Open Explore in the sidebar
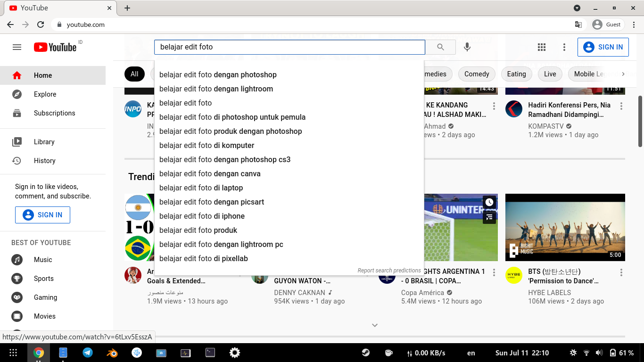Screen dimensions: 644x362 point(45,94)
